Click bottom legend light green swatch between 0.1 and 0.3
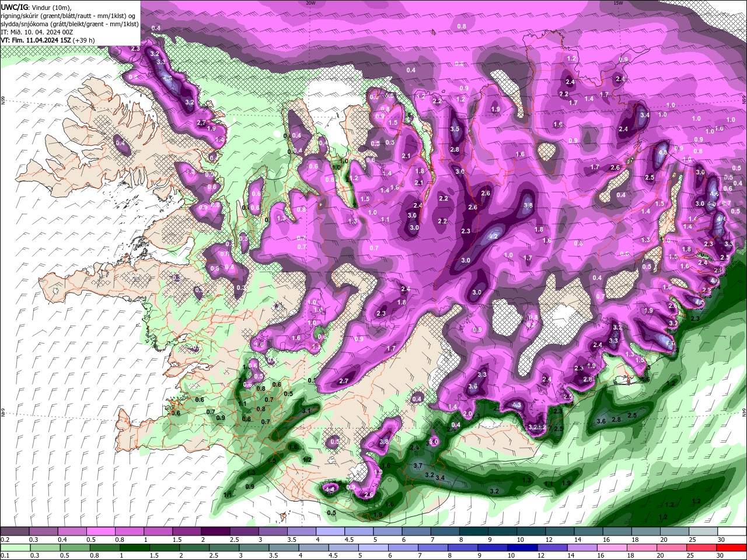This screenshot has height=560, width=747. click(x=15, y=548)
